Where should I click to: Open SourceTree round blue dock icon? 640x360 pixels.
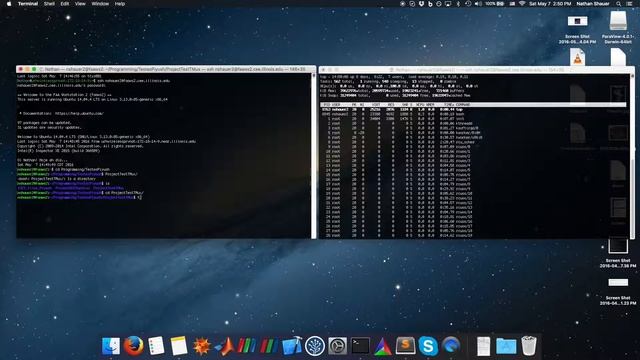tap(315, 346)
